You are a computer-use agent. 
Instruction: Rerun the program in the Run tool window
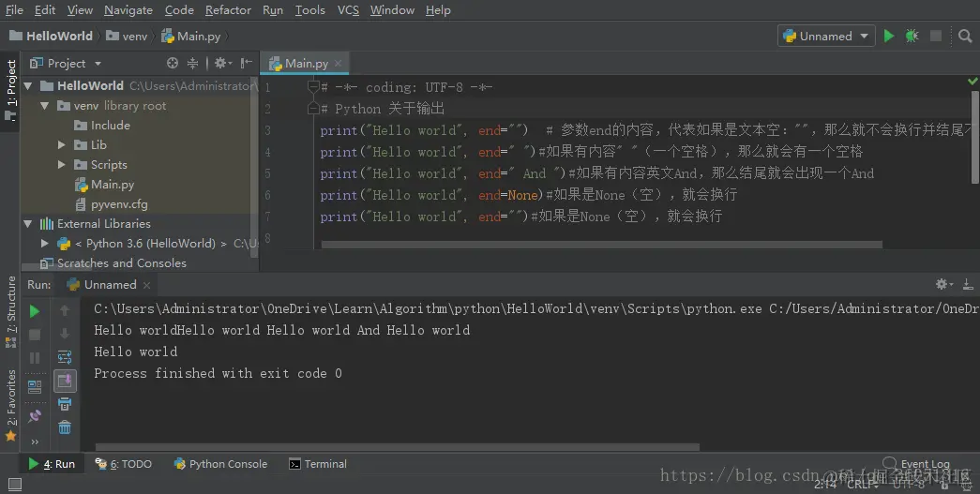35,311
